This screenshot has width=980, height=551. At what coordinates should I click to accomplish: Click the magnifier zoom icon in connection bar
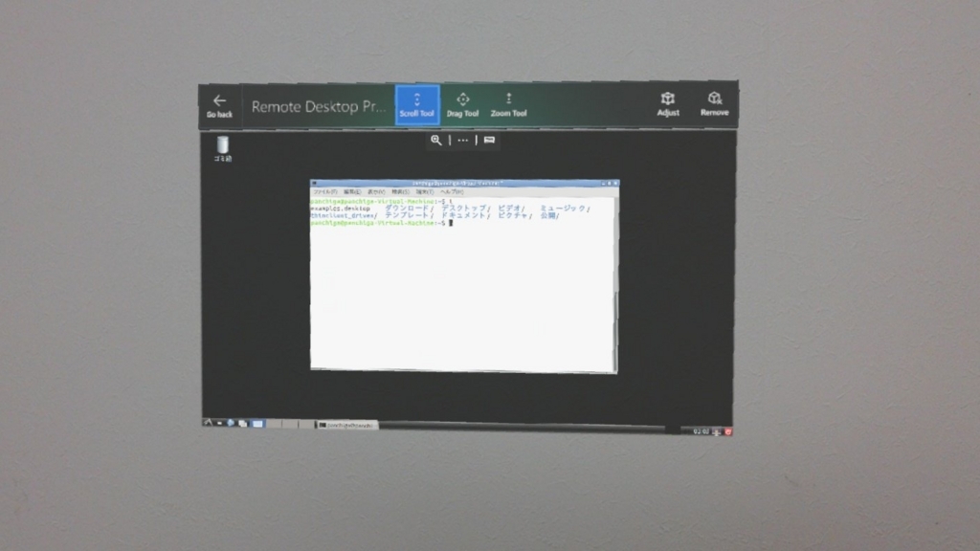point(436,140)
